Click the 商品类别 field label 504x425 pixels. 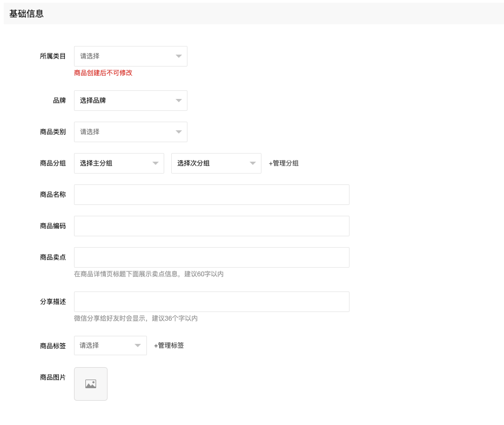[53, 132]
